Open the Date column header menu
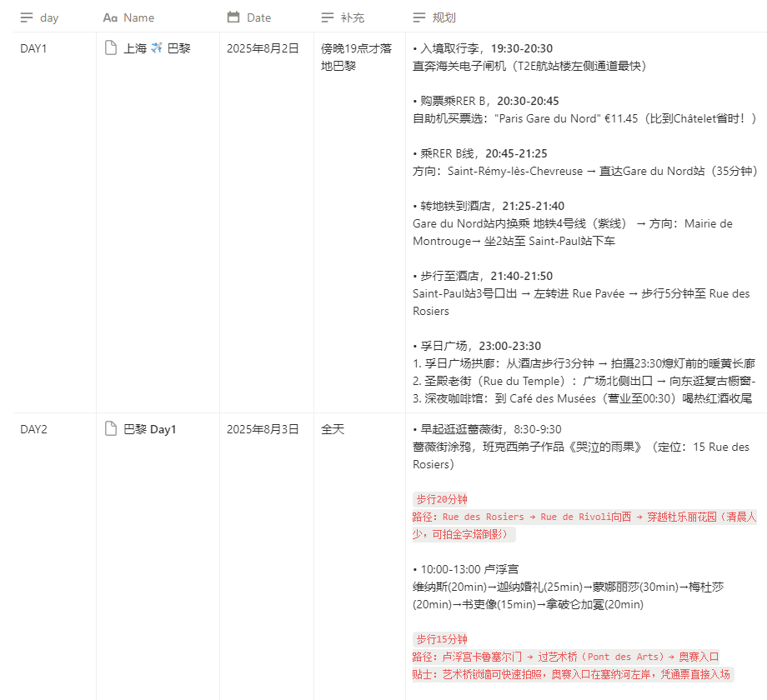 [258, 17]
